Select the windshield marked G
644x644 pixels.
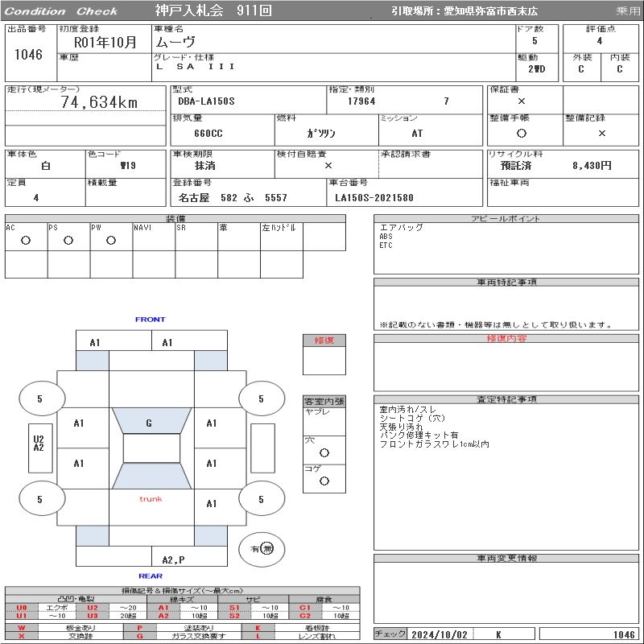click(150, 423)
